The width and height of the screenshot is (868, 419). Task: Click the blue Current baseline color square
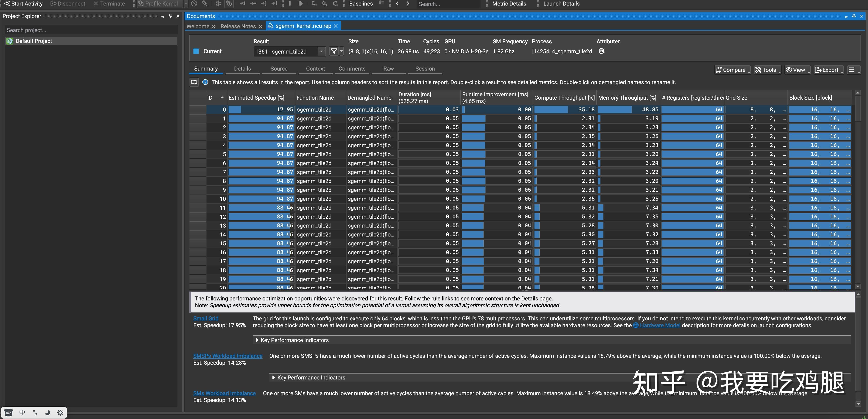[196, 51]
